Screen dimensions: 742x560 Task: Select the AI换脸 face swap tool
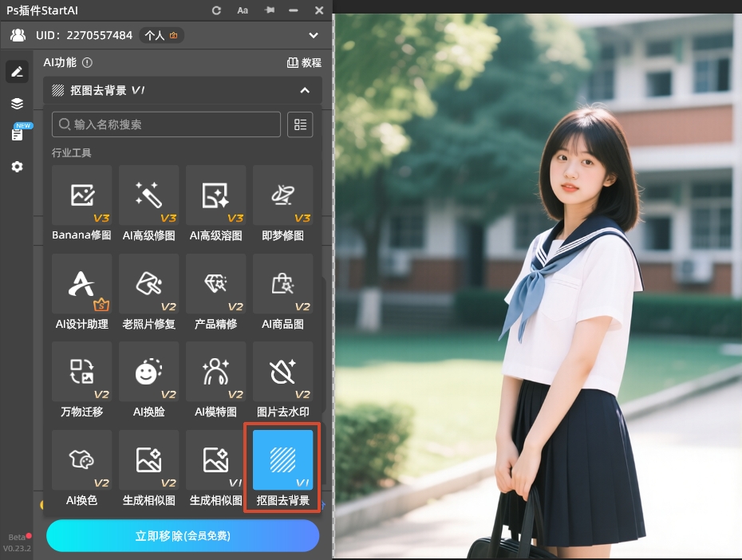click(x=148, y=379)
